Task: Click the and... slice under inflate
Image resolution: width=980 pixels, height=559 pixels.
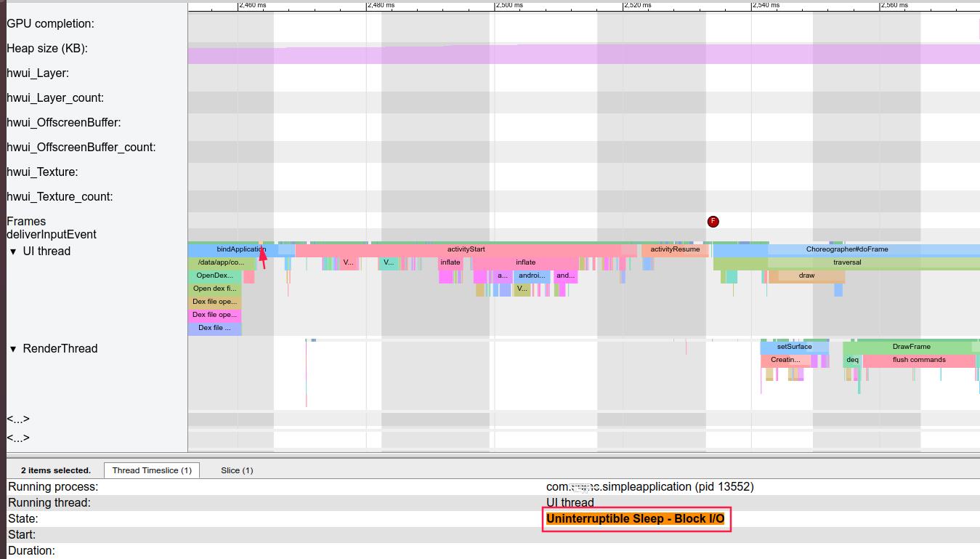Action: tap(565, 276)
